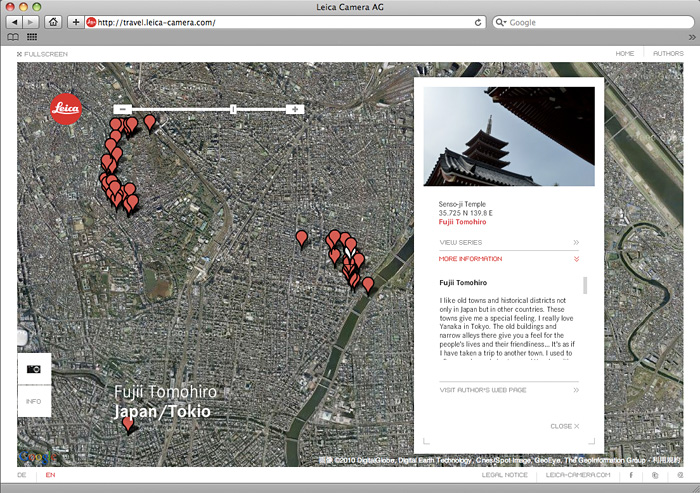Open the LEGAL NOTICE link

pyautogui.click(x=504, y=475)
